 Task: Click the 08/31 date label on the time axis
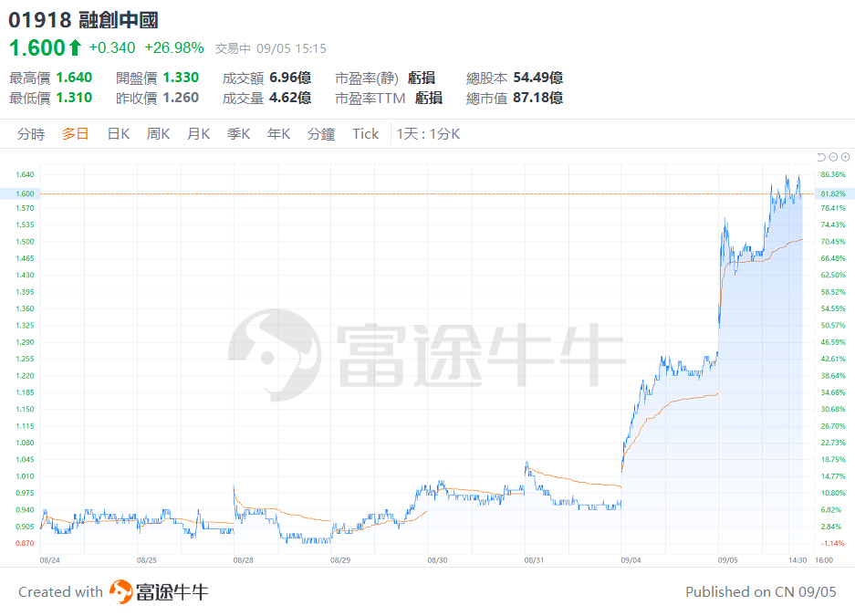(534, 560)
